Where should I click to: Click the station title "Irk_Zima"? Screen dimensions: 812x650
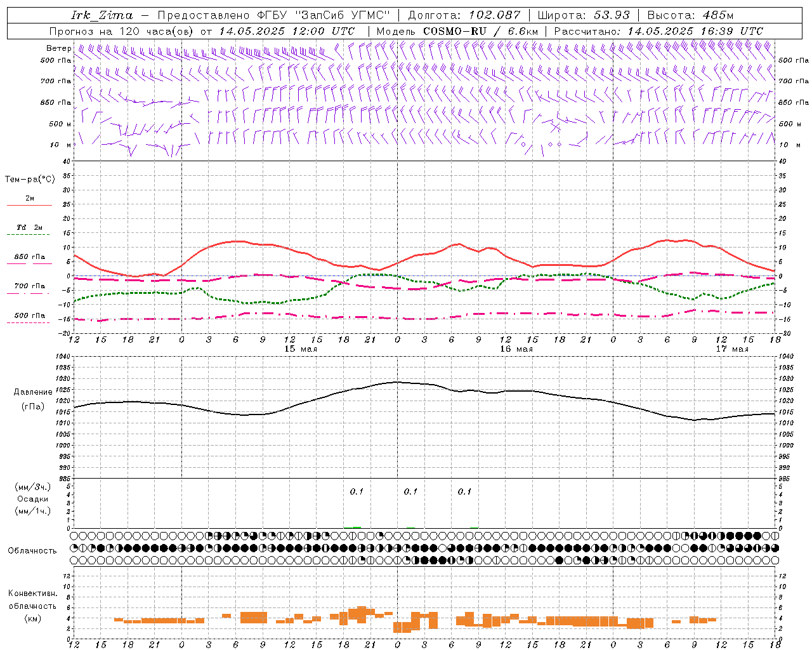pos(101,15)
